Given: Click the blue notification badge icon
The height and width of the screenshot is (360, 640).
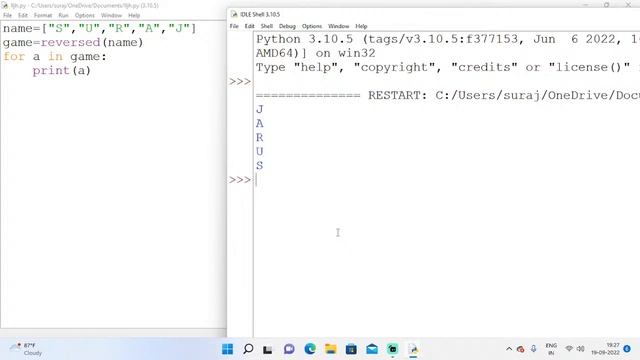Looking at the screenshot, I should coord(627,349).
